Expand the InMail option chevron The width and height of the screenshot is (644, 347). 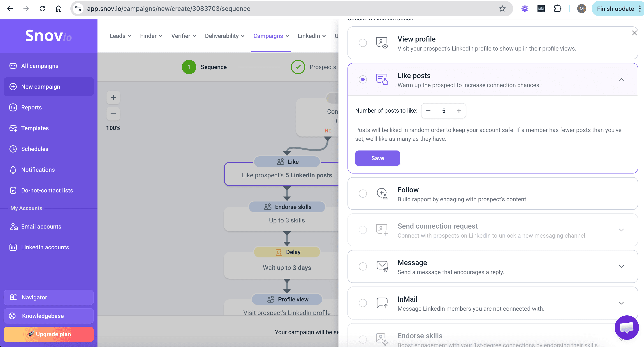point(621,303)
